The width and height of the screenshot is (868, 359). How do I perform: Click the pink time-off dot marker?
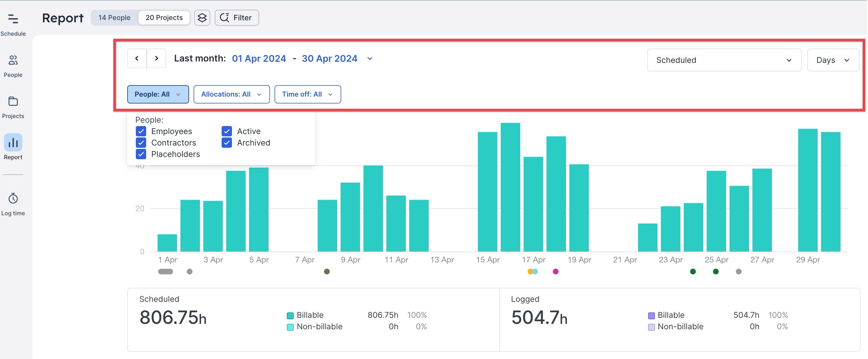pos(556,272)
